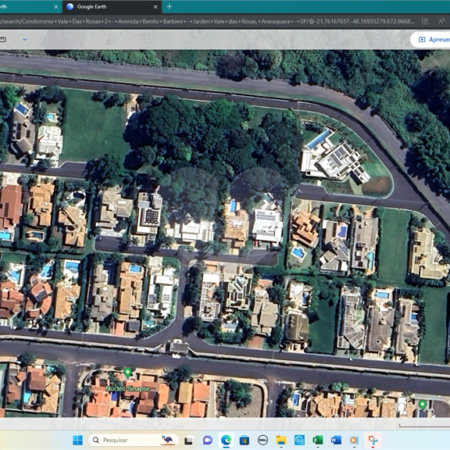Launch Microsoft Store from the taskbar
This screenshot has width=450, height=450.
pyautogui.click(x=244, y=440)
